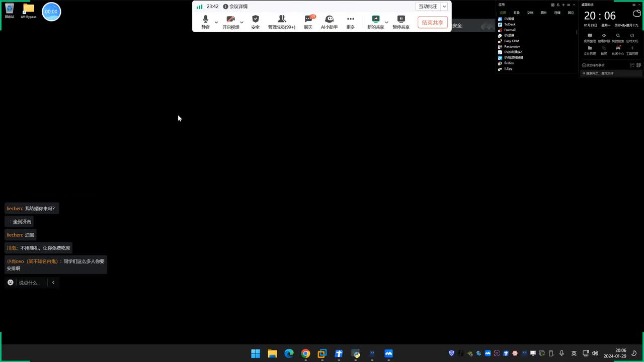Turn on video with 开启视频
The height and width of the screenshot is (362, 644).
231,22
